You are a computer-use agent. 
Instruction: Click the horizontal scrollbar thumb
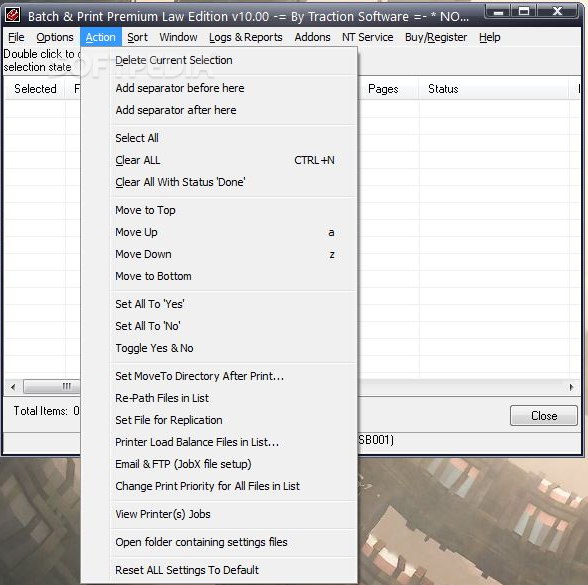(x=52, y=387)
